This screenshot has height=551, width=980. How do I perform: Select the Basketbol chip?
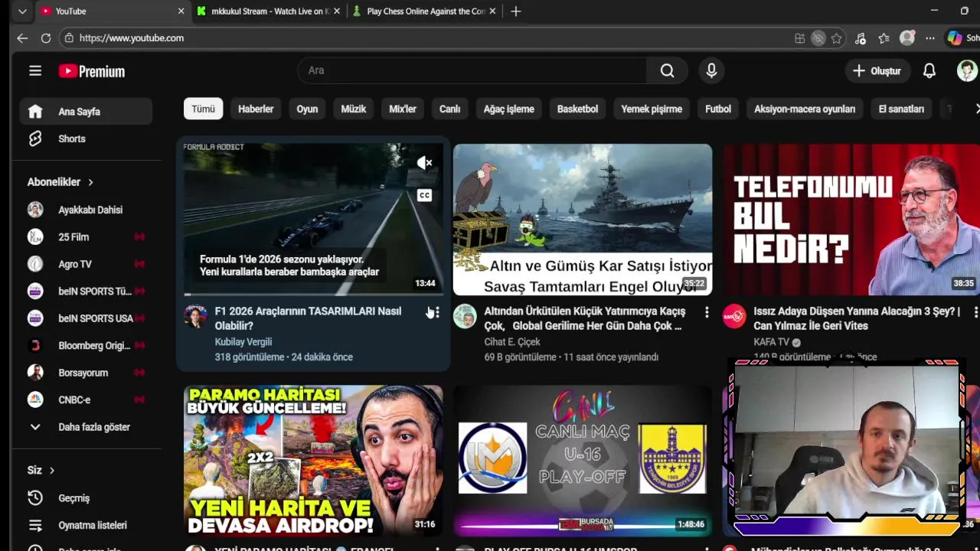[x=577, y=109]
